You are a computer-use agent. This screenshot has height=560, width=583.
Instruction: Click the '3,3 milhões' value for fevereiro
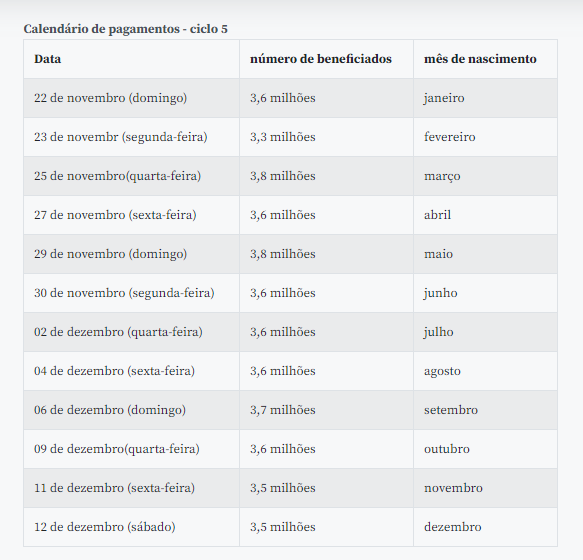283,137
